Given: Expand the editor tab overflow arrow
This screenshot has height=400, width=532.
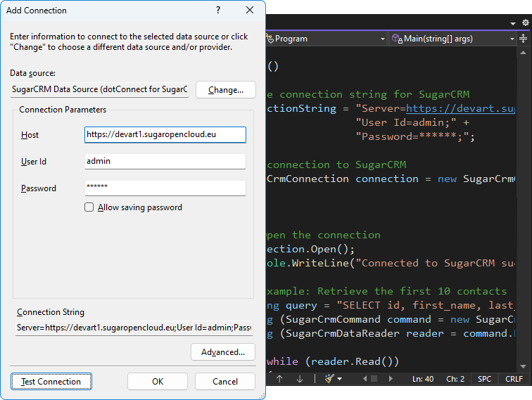Looking at the screenshot, I should tap(513, 23).
